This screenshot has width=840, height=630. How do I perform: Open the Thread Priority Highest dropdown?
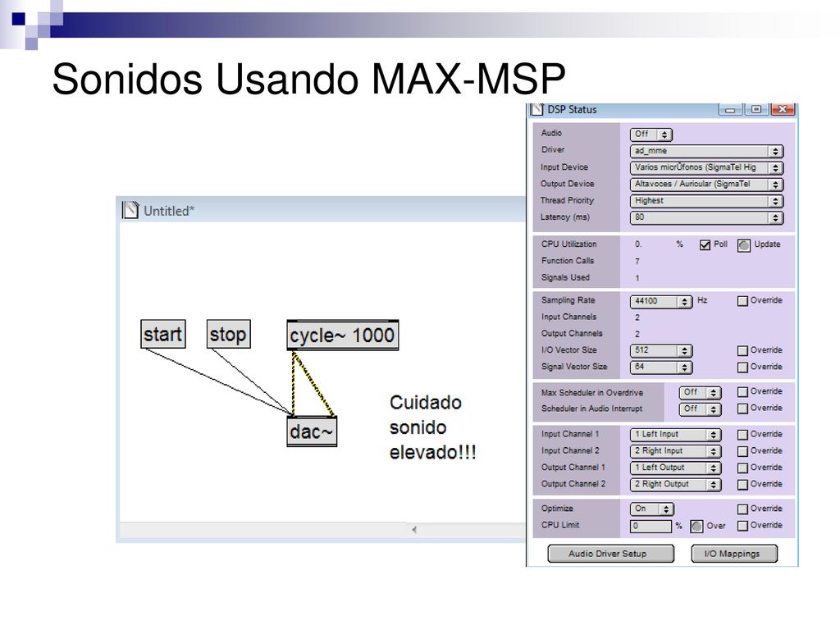(x=706, y=201)
